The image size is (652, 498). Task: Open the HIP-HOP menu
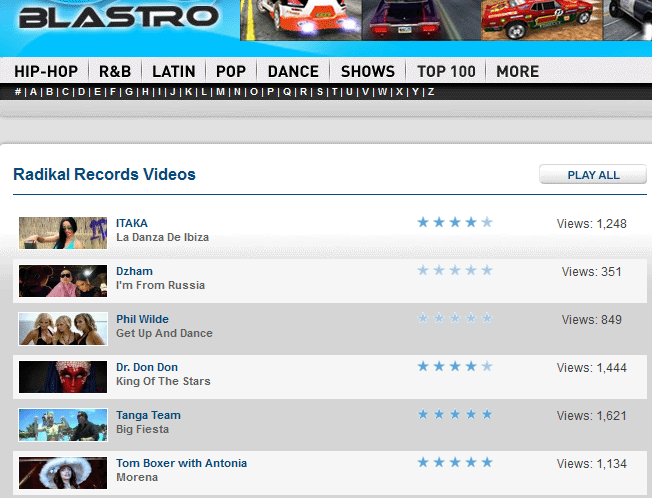point(46,71)
